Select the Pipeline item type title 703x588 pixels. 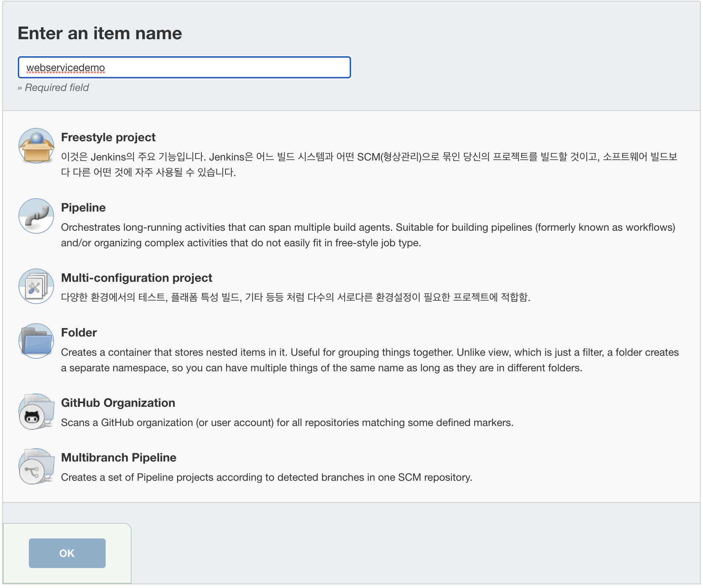[x=83, y=207]
